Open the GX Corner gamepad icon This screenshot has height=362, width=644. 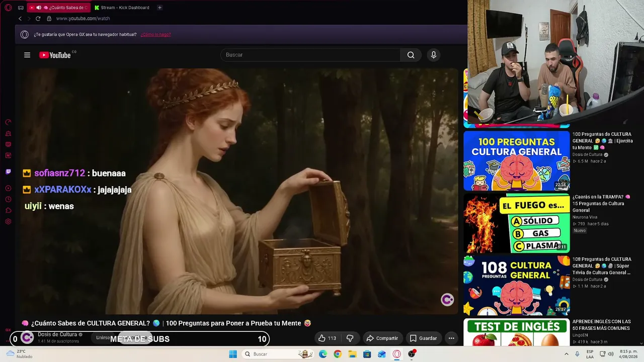(21, 8)
